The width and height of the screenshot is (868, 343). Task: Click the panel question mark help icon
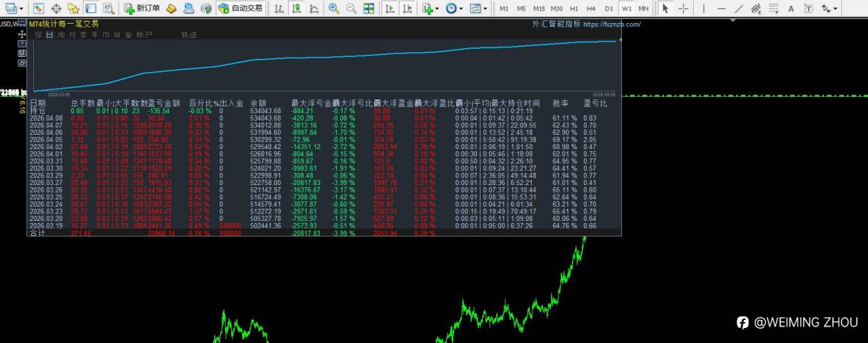22,43
